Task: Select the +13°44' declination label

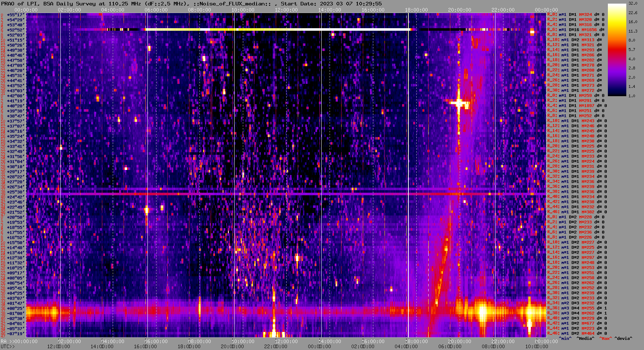Action: click(x=16, y=253)
